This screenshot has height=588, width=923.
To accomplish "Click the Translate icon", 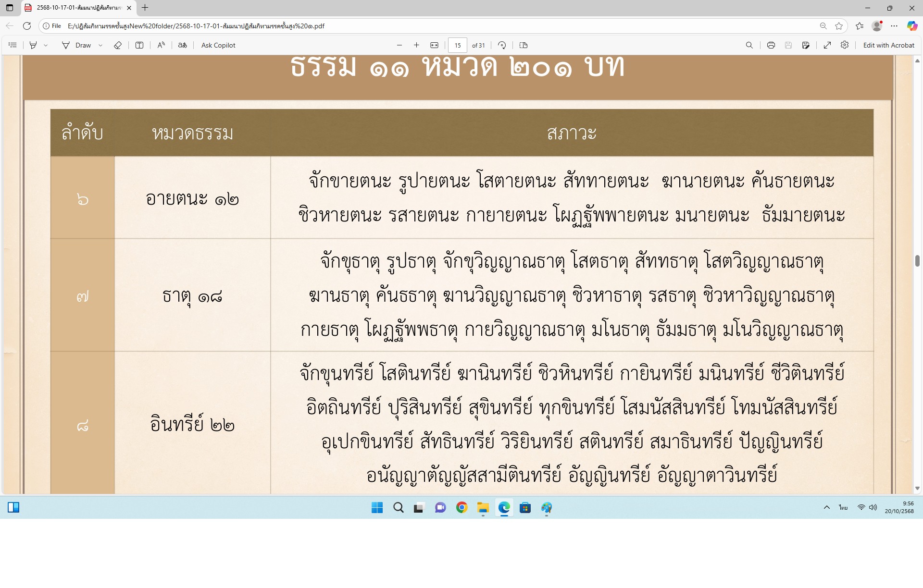I will point(182,45).
